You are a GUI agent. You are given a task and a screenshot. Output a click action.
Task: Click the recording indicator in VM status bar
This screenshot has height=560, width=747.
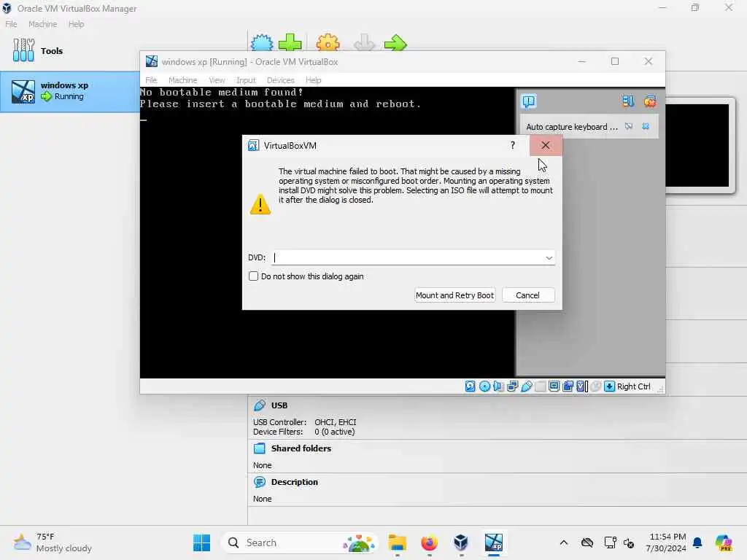(568, 386)
